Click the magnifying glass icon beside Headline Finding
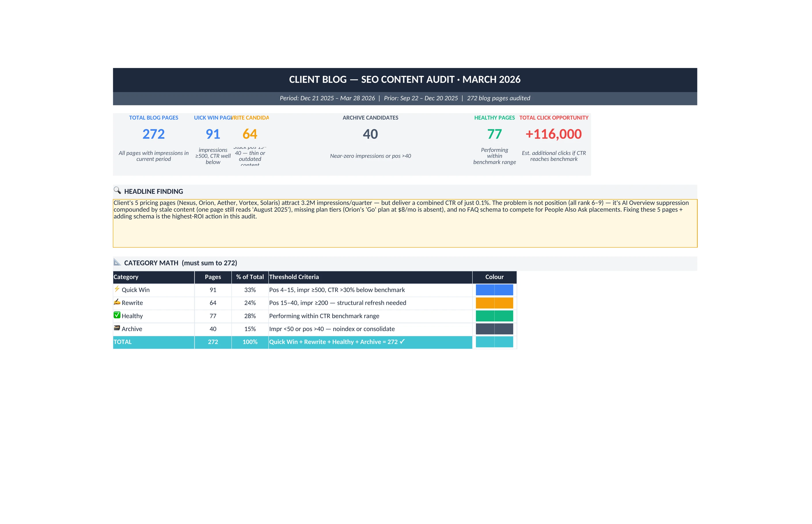812x524 pixels. 117,190
